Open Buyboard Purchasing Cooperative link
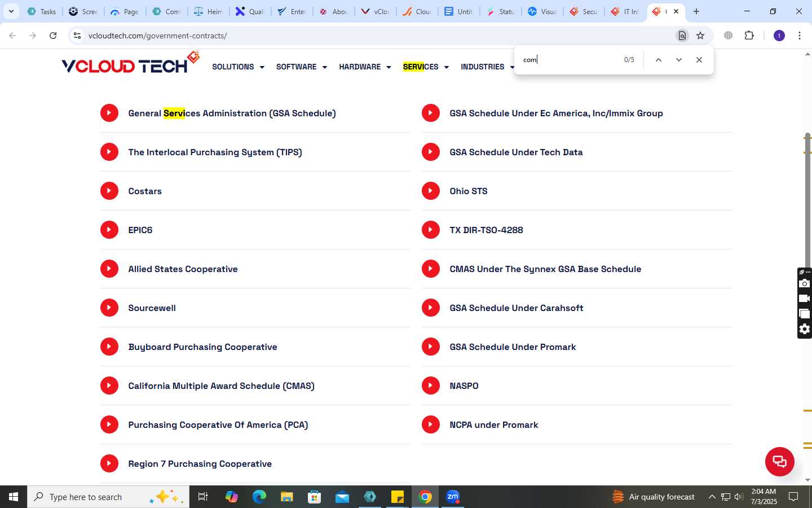This screenshot has height=508, width=812. [x=202, y=347]
